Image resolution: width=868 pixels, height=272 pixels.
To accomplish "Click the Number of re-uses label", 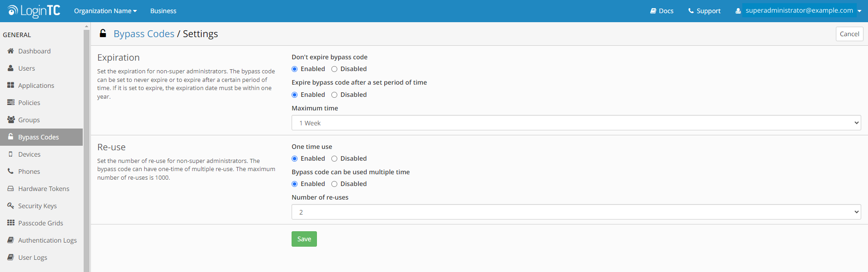I will coord(320,197).
